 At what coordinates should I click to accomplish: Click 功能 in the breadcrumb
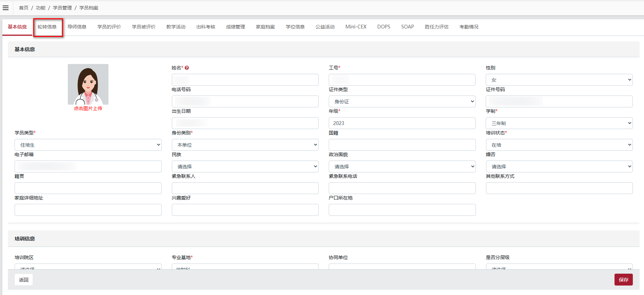tap(41, 8)
